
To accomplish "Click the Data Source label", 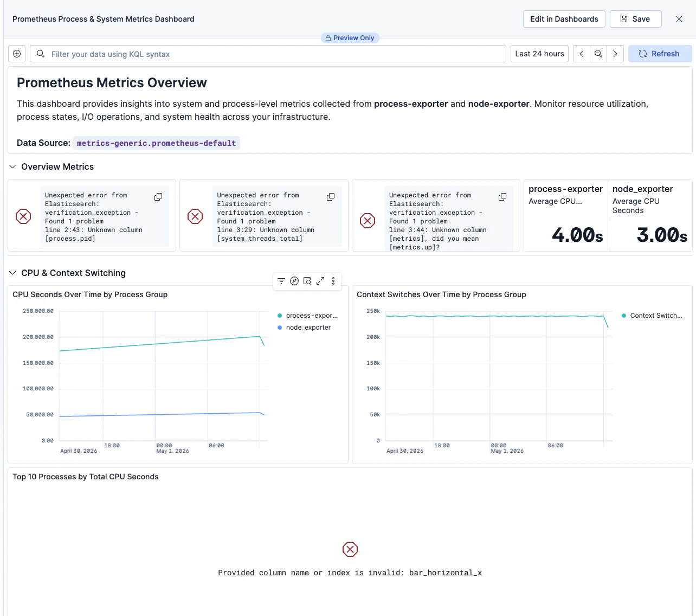I will (x=43, y=143).
